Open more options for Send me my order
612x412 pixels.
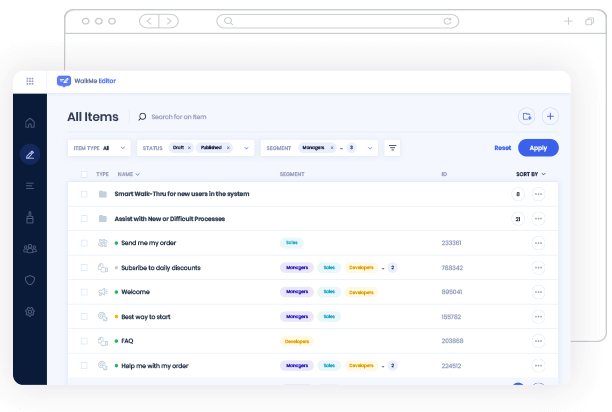click(538, 243)
